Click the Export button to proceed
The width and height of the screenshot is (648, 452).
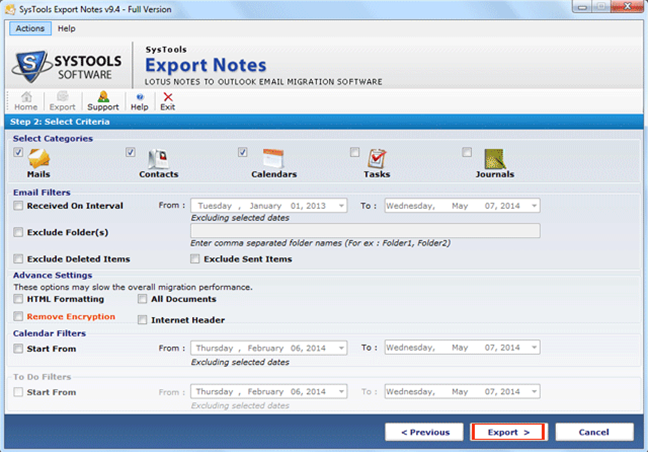[x=508, y=432]
